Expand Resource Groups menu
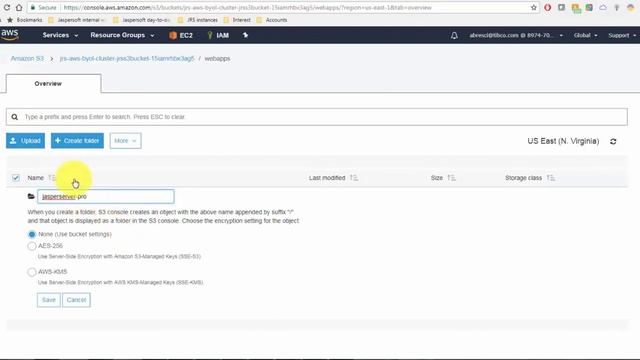 point(122,35)
